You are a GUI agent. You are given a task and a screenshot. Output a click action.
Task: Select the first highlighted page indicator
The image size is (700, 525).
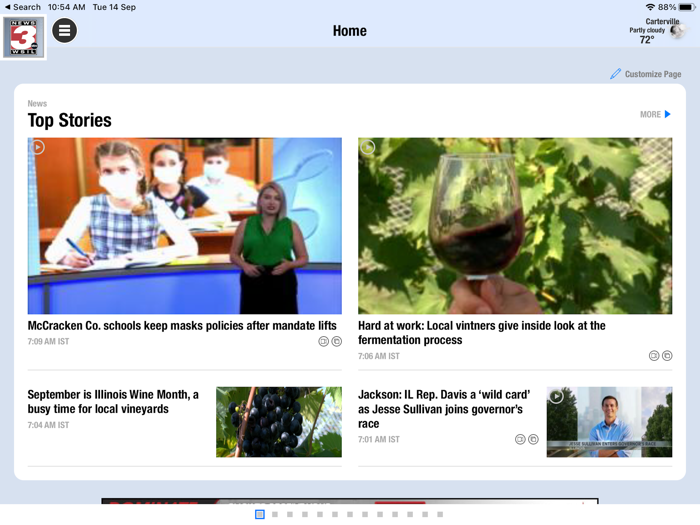pyautogui.click(x=260, y=515)
